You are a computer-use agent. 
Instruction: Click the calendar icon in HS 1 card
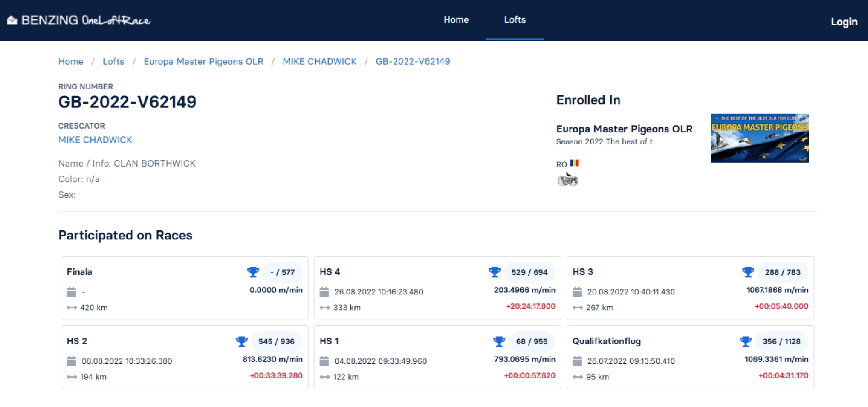click(324, 361)
